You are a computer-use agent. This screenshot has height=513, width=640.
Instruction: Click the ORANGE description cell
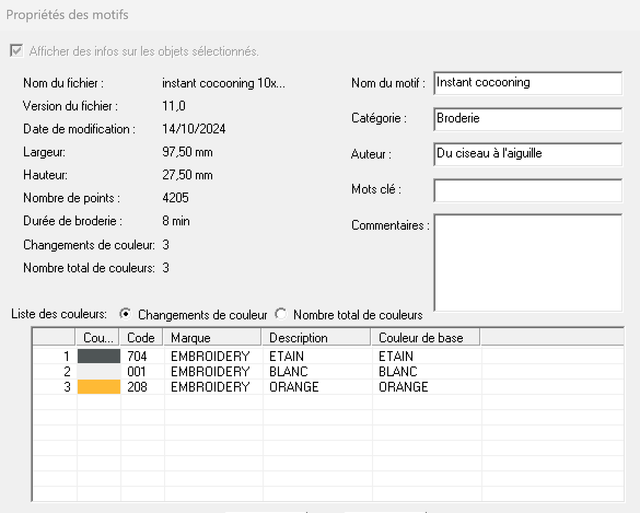tap(294, 387)
